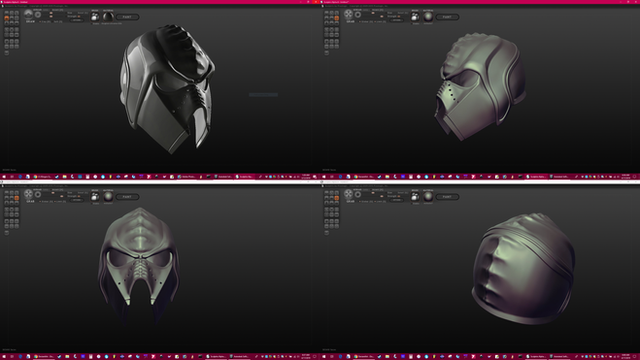Toggle the Clay checkbox in the glossy black helmet window
This screenshot has width=640, height=360.
40,22
